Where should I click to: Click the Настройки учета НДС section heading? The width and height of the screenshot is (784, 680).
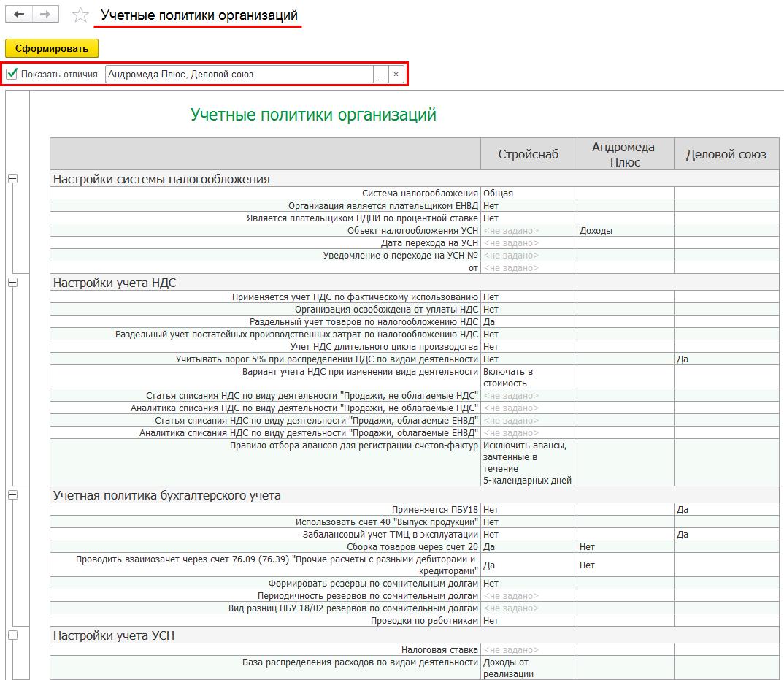tap(115, 283)
